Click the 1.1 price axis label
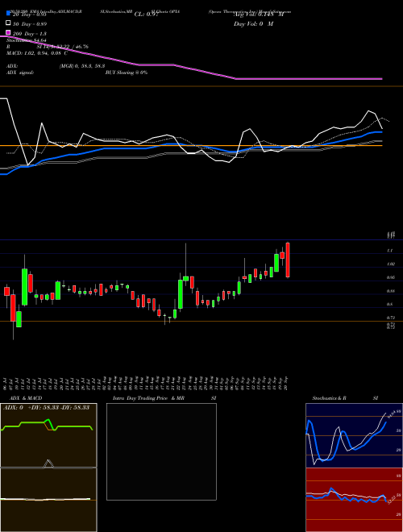 [x=390, y=251]
